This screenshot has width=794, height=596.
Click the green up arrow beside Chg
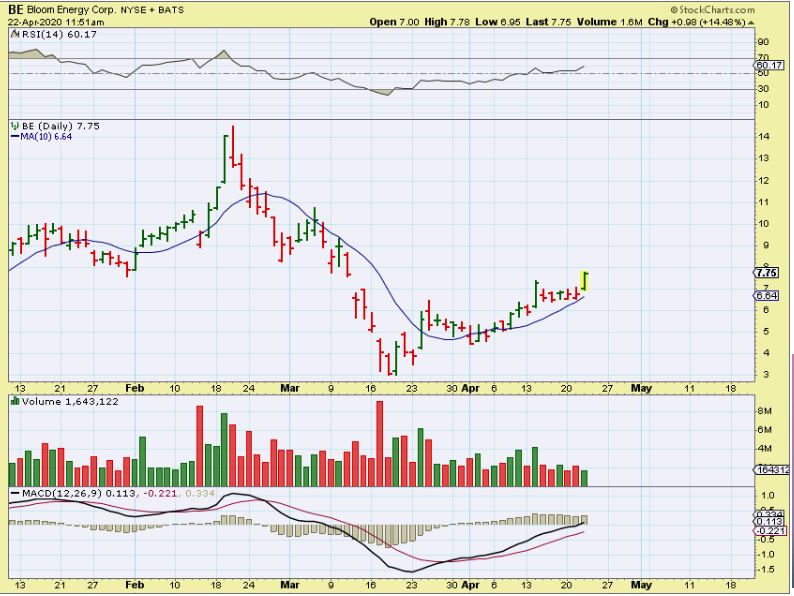coord(750,23)
